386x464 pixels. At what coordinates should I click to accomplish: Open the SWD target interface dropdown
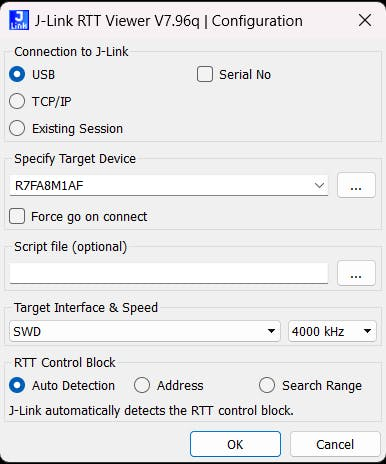[145, 331]
